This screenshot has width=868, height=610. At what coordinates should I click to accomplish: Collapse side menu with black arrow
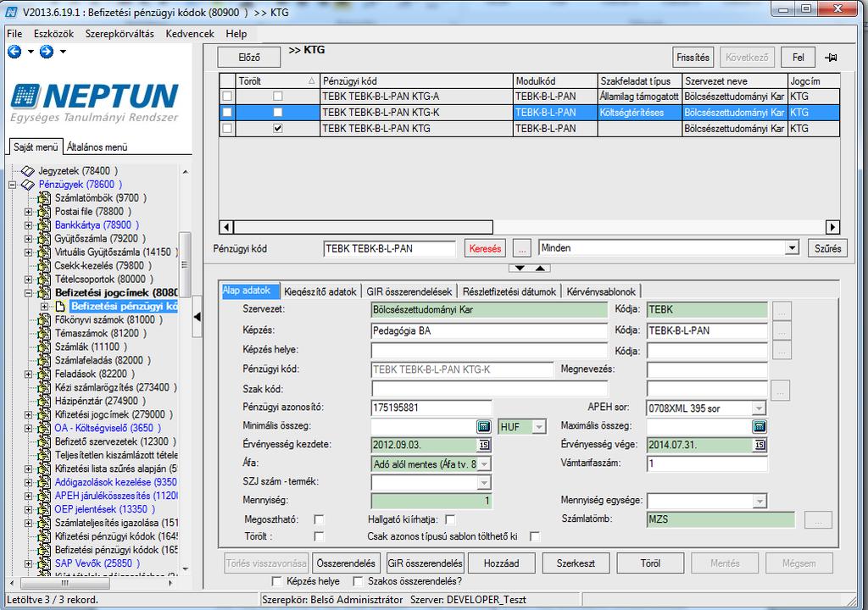pos(197,317)
